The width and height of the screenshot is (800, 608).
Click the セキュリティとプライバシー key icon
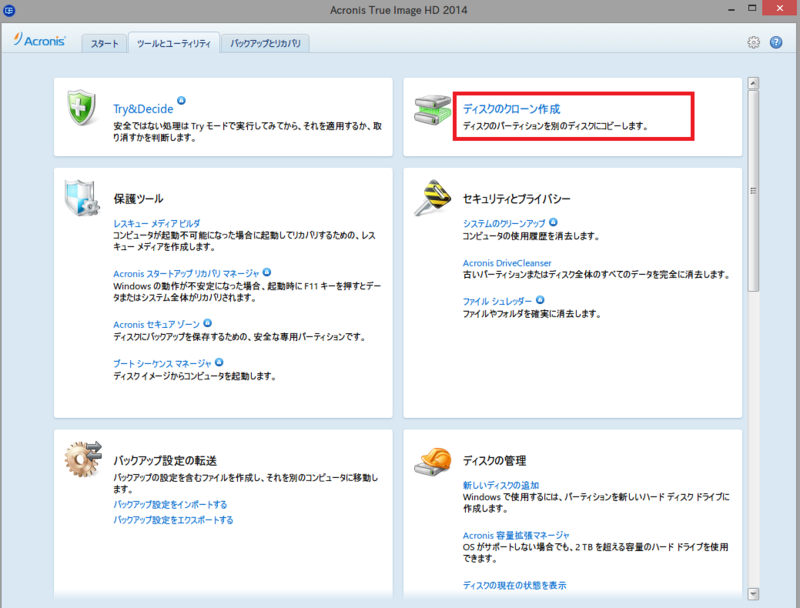(x=433, y=198)
